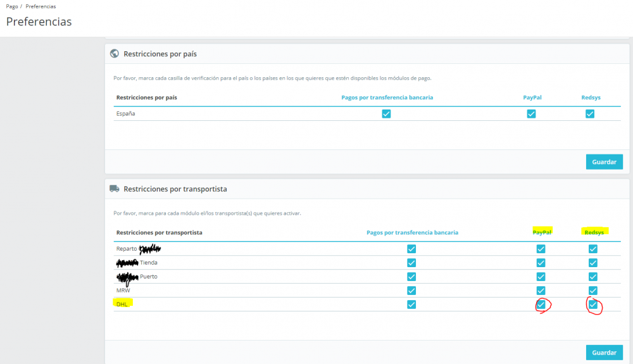This screenshot has height=364, width=633.
Task: Click Restricciones por transportista section title
Action: [175, 189]
